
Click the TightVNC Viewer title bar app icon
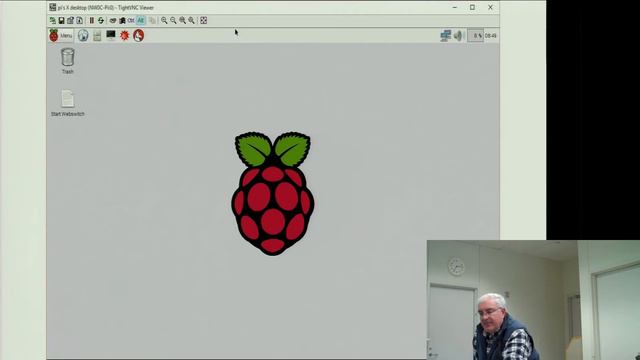(53, 7)
